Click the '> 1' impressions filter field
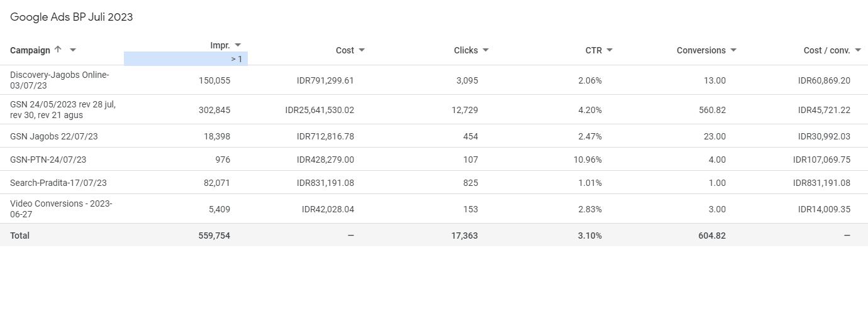The width and height of the screenshot is (868, 309). [x=186, y=59]
